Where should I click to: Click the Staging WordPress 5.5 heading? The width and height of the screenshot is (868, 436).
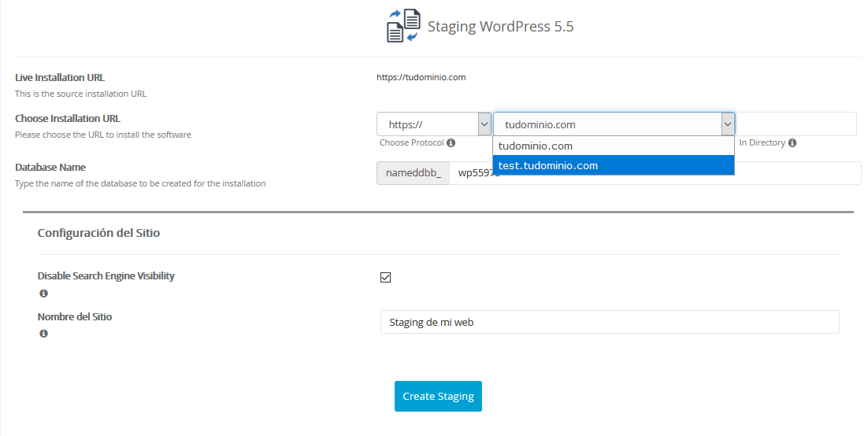pyautogui.click(x=500, y=27)
